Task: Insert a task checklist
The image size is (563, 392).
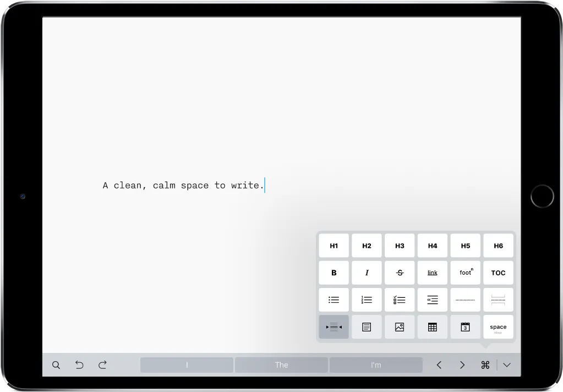Action: (x=399, y=300)
